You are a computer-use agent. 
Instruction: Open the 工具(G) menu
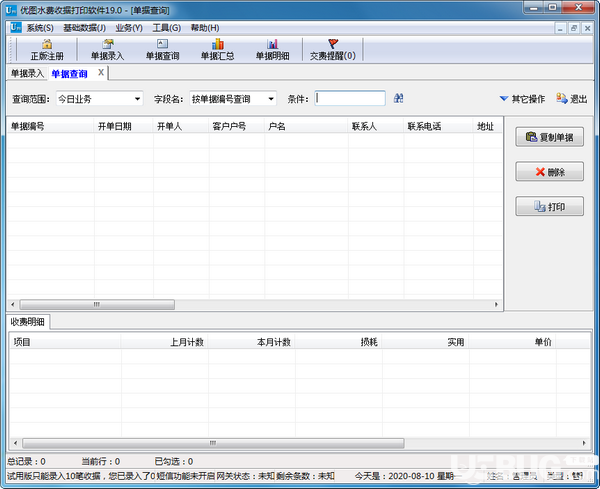(x=166, y=28)
